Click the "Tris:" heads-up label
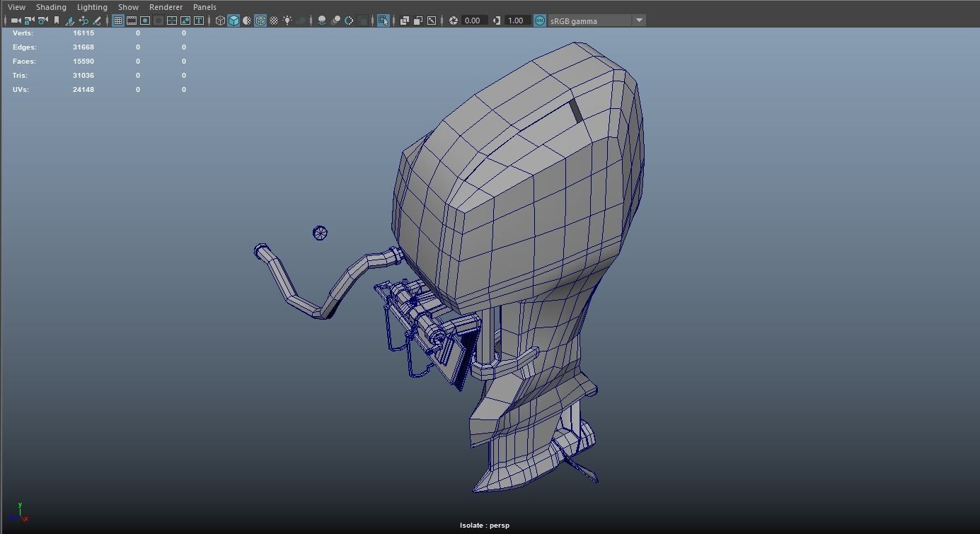 tap(21, 76)
